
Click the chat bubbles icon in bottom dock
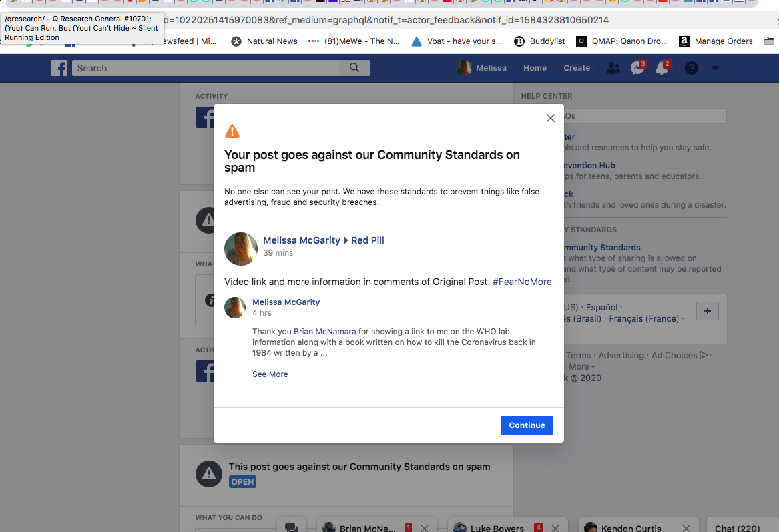pos(292,527)
